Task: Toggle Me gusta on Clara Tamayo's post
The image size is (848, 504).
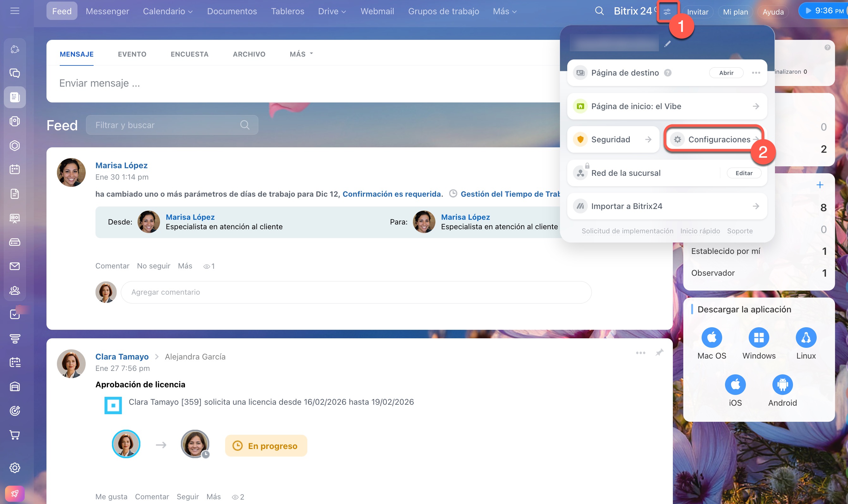Action: (111, 496)
